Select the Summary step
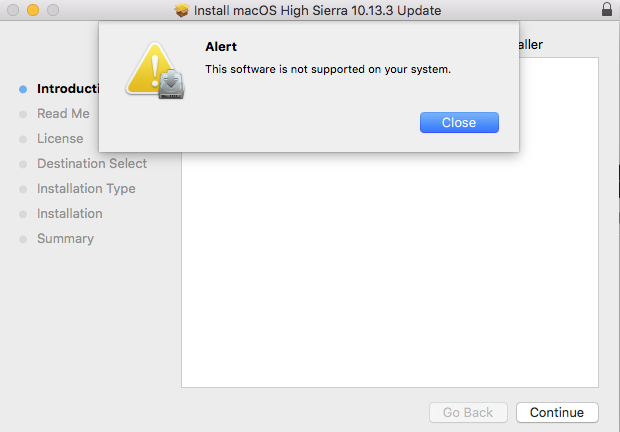Screen dimensions: 620x432 (x=65, y=238)
